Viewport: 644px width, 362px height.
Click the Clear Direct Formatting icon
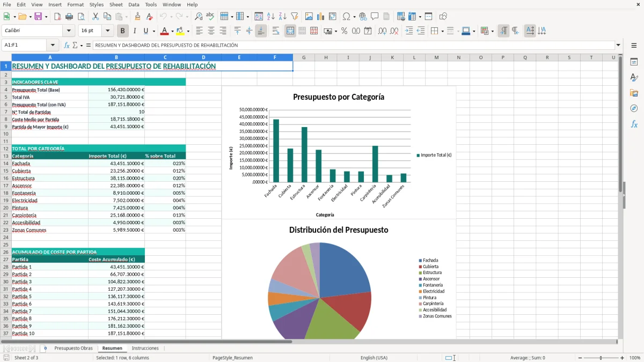149,17
